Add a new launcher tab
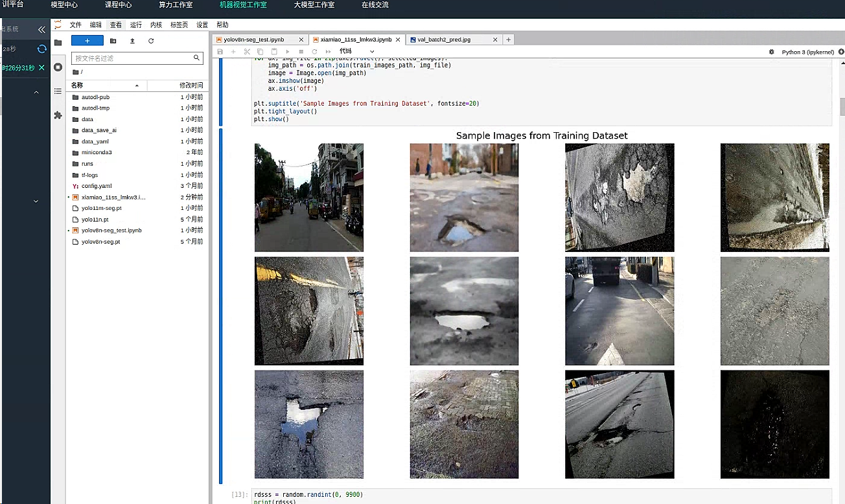The height and width of the screenshot is (504, 845). (509, 40)
